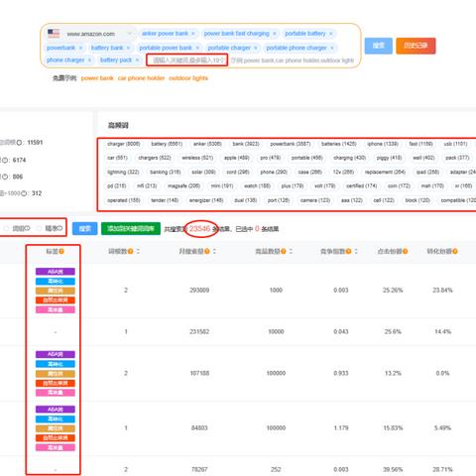Click the 'charger (8006)' high-frequency word tag
Screen dimensions: 476x476
(x=124, y=144)
